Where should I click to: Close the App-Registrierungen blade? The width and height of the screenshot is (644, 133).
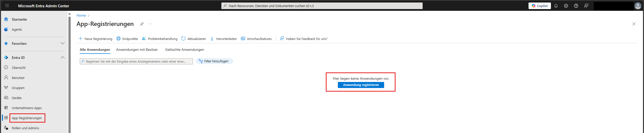point(634,24)
